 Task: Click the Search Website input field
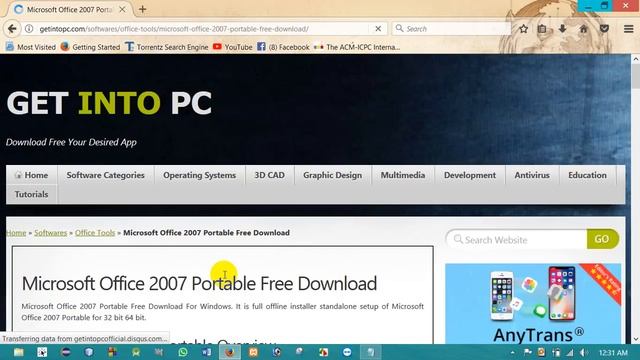pos(516,240)
